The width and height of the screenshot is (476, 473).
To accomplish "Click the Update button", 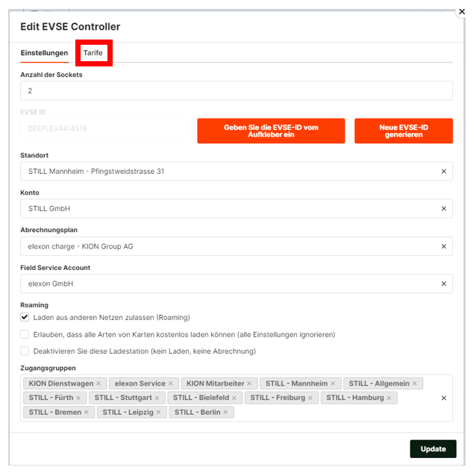I will click(433, 448).
